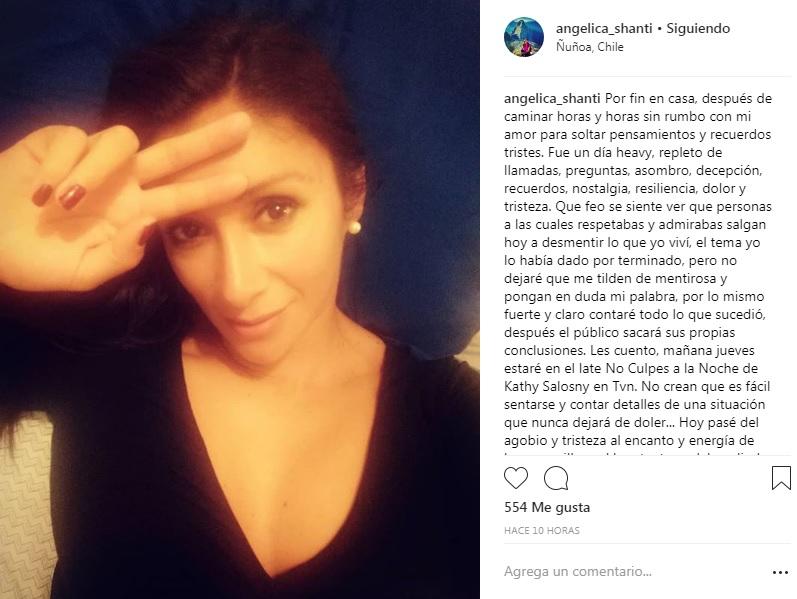Screen dimensions: 797x599
Task: Click the partially cut-off last caption line
Action: 632,454
